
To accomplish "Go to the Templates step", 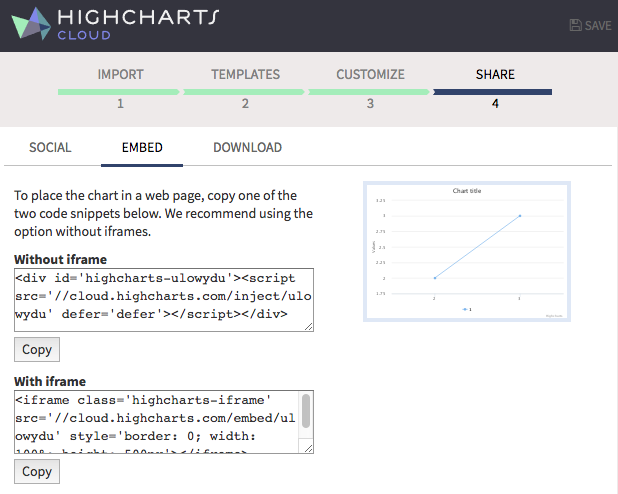I will pyautogui.click(x=245, y=74).
